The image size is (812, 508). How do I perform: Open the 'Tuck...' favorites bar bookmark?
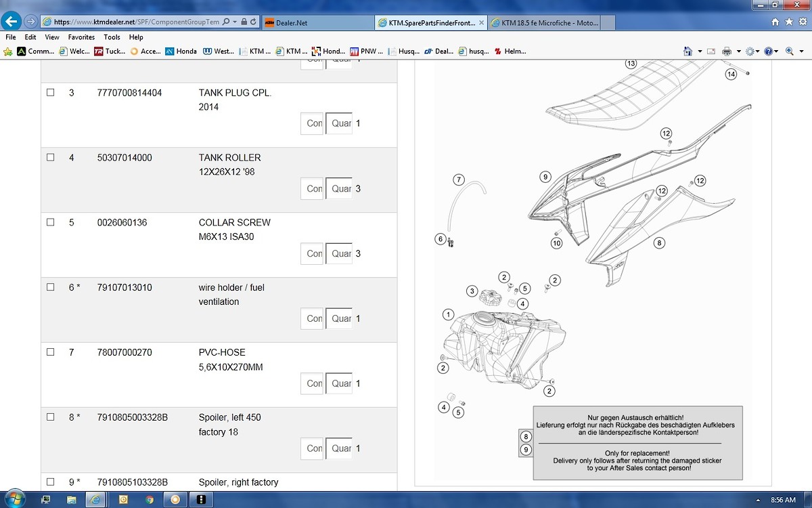pos(110,51)
